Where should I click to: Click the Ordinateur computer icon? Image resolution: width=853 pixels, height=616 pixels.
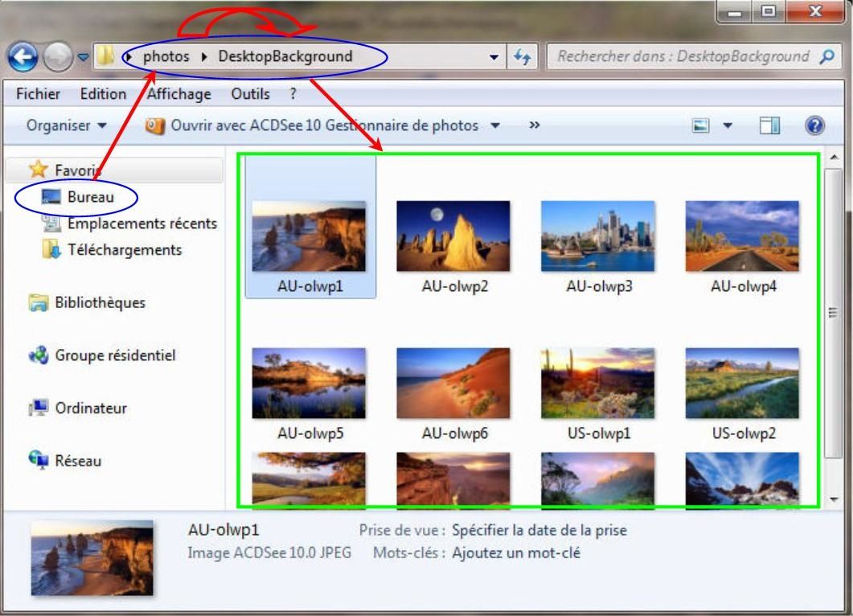[38, 408]
